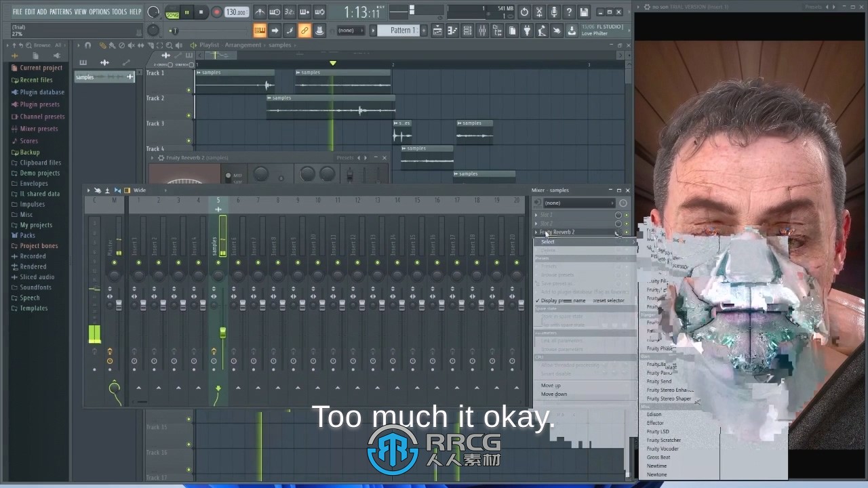Pause playback with the transport pause button

(186, 12)
